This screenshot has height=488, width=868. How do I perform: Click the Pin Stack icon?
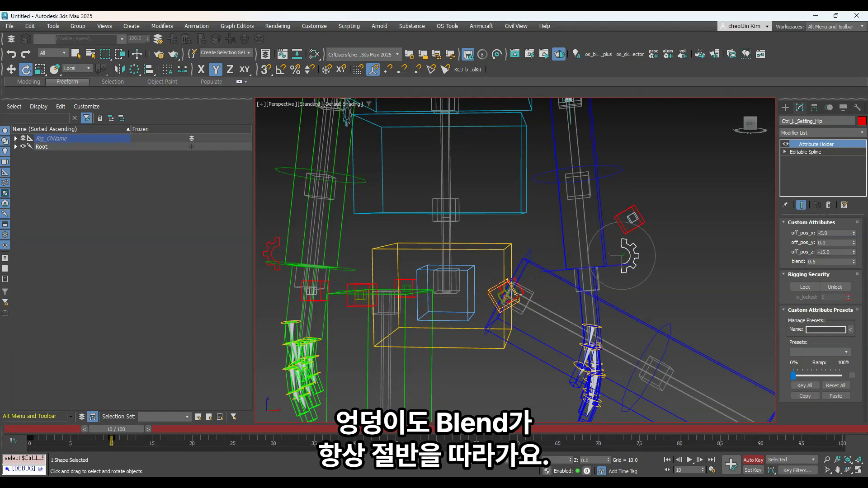[x=785, y=205]
